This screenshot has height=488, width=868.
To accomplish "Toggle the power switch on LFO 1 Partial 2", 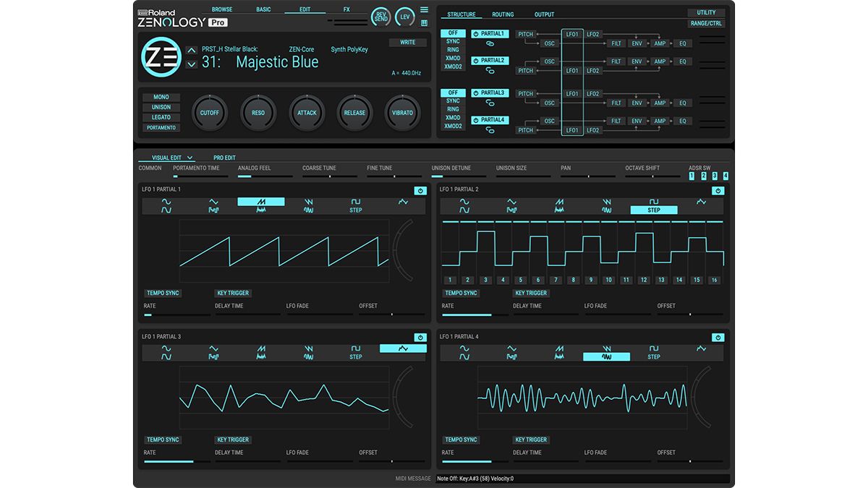I will tap(718, 190).
